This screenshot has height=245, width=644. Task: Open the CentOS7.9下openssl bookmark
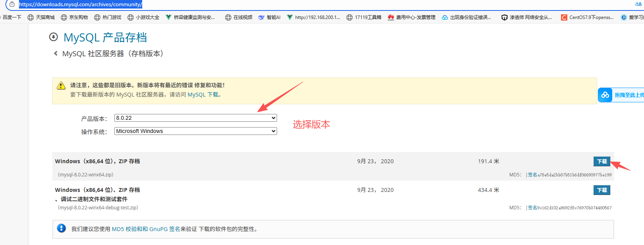(x=587, y=17)
